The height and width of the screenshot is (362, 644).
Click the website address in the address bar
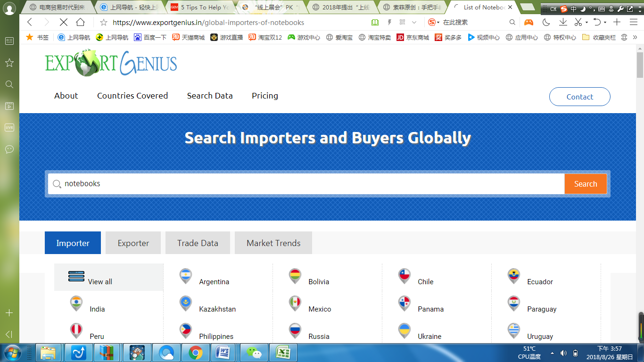coord(208,22)
